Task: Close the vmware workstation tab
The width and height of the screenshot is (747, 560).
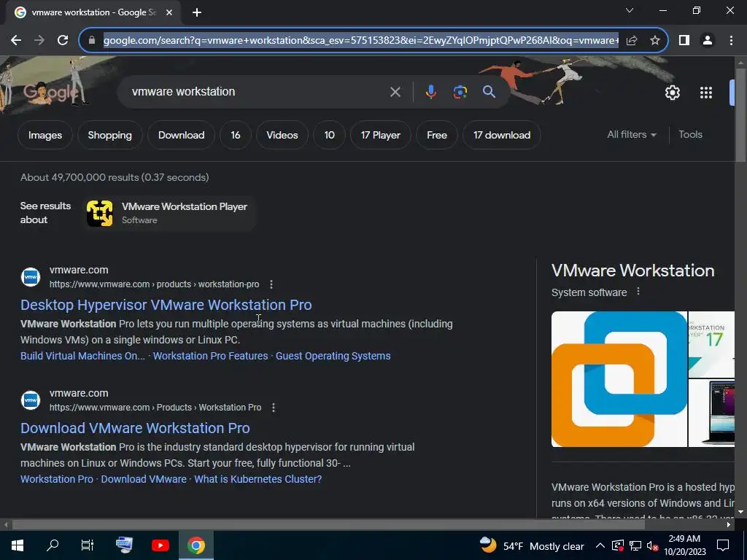Action: (169, 12)
